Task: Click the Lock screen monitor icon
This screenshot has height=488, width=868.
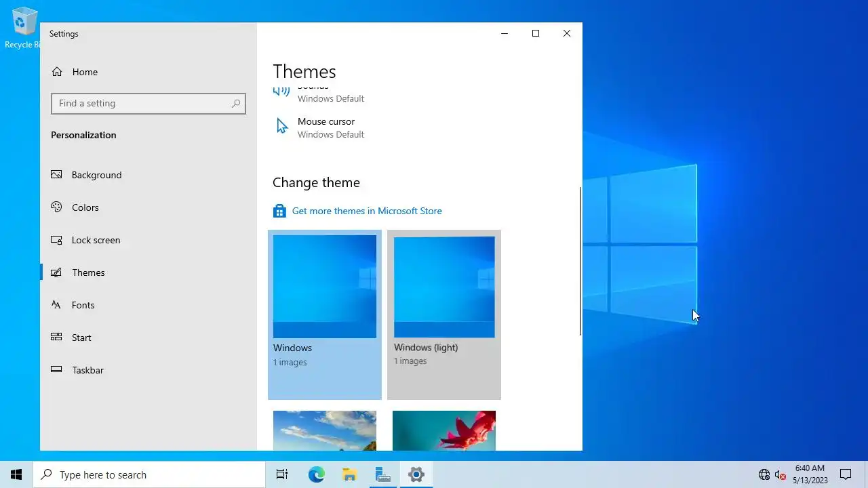Action: (x=57, y=240)
